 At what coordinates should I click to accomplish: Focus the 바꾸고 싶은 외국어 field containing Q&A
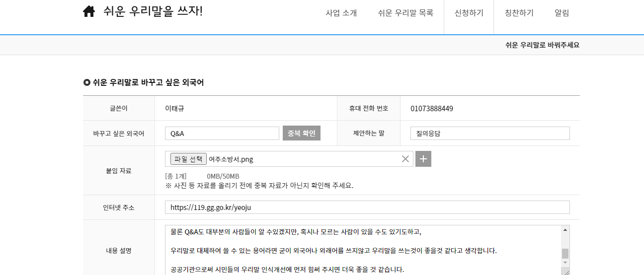click(x=222, y=134)
